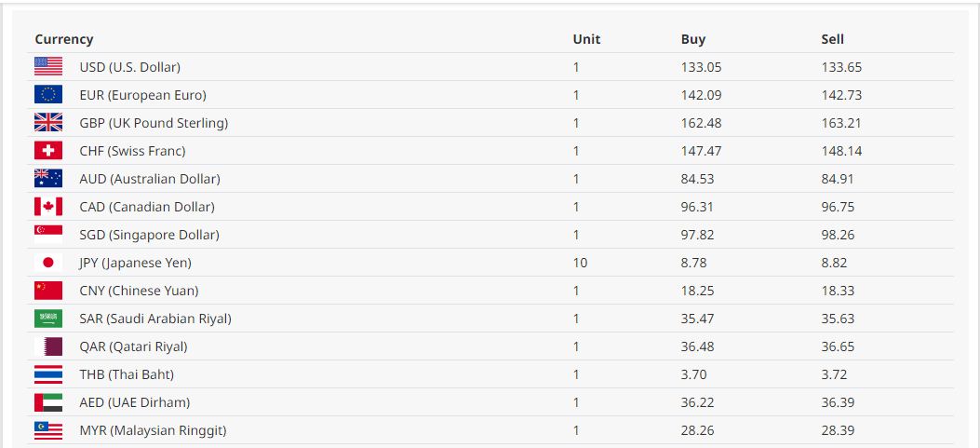
Task: Click the Buy column header
Action: point(693,39)
